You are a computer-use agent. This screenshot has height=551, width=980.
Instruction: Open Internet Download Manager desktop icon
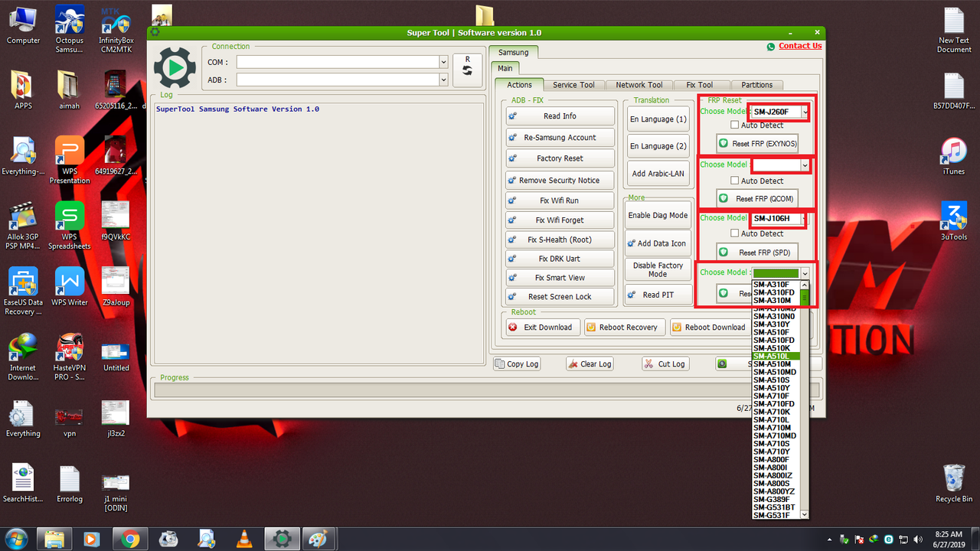tap(23, 357)
